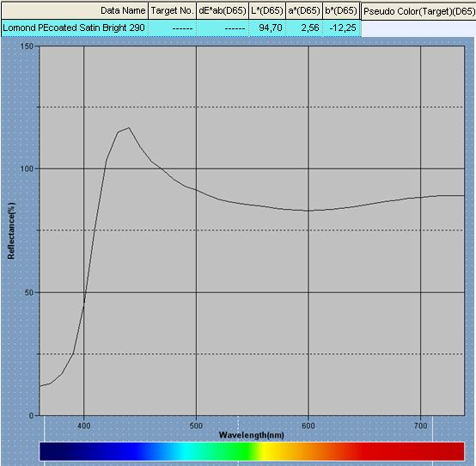Click the L* value 94,70 cell
Screen dimensions: 476x466
coord(267,28)
